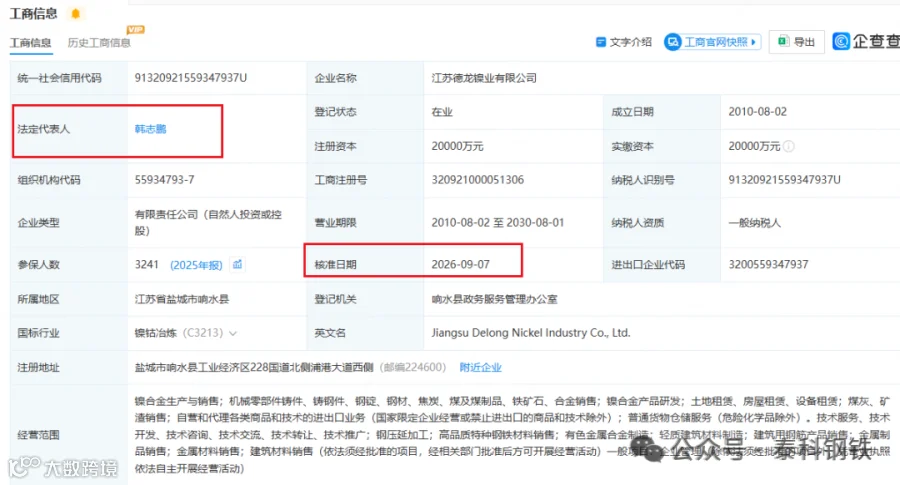900x485 pixels.
Task: Click 响水县政务服务管理办公室 registration authority
Action: pyautogui.click(x=494, y=299)
